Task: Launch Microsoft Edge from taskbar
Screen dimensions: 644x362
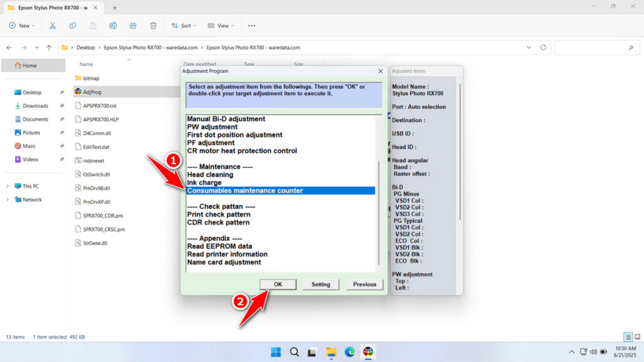Action: pyautogui.click(x=350, y=352)
